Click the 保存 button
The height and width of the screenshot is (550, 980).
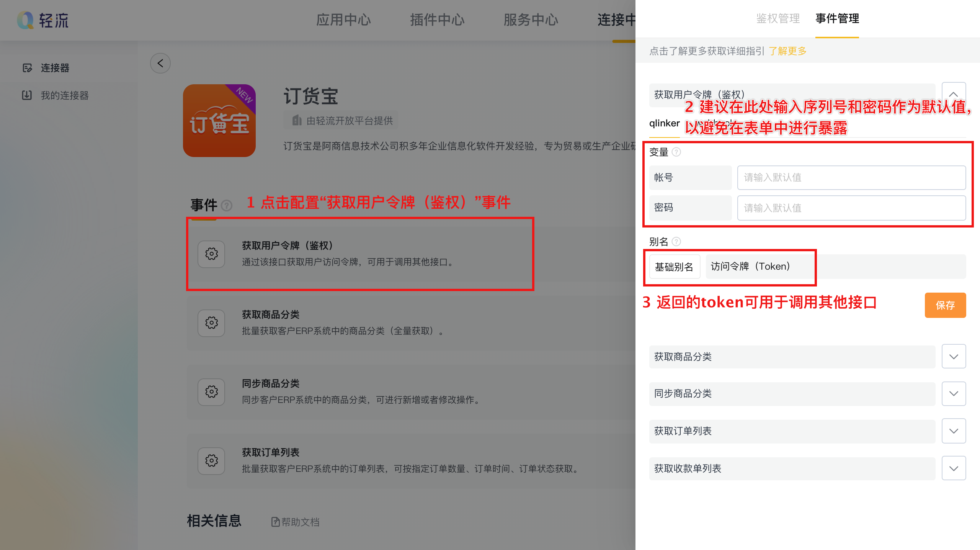click(945, 305)
